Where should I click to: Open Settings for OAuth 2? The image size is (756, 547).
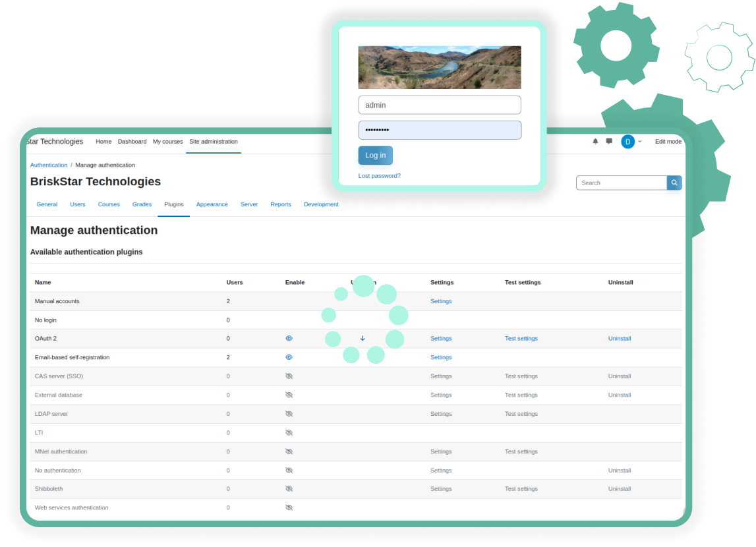coord(441,338)
